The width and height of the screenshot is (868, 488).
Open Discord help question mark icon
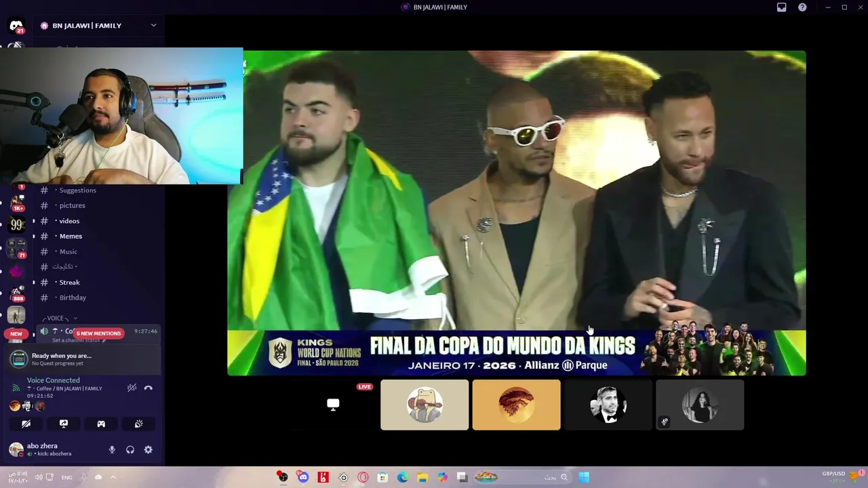[802, 7]
